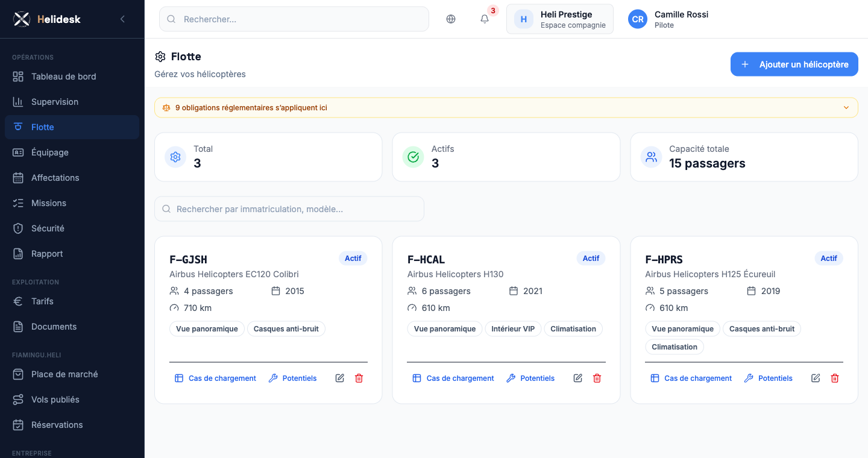868x458 pixels.
Task: Click the scales icon in obligations banner
Action: pos(166,108)
